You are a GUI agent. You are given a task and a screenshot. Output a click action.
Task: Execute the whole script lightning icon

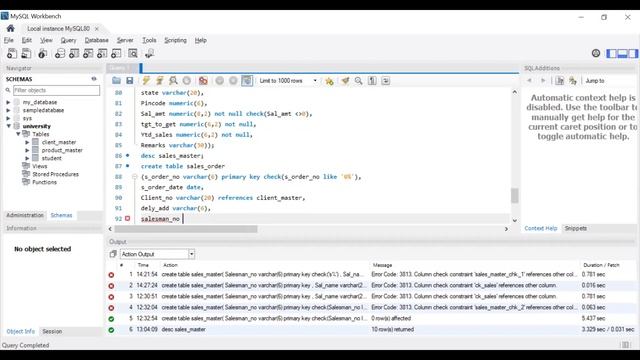click(x=146, y=81)
